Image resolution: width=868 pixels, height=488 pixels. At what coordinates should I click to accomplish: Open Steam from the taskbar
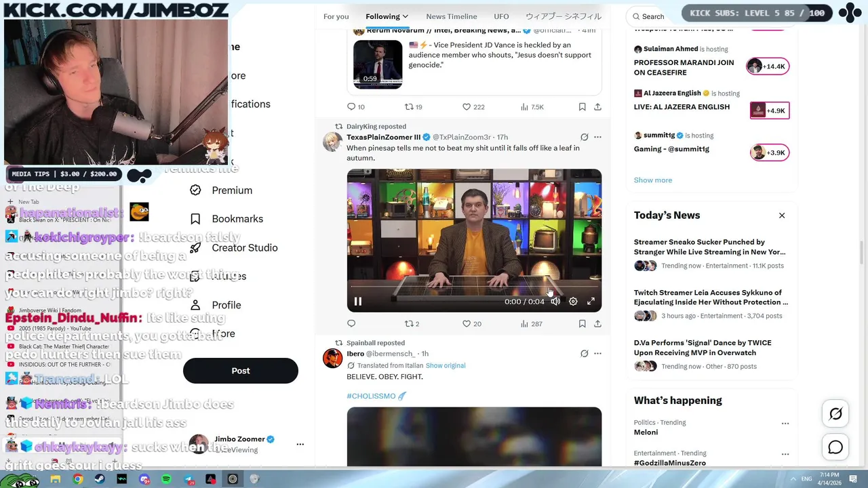pos(100,479)
